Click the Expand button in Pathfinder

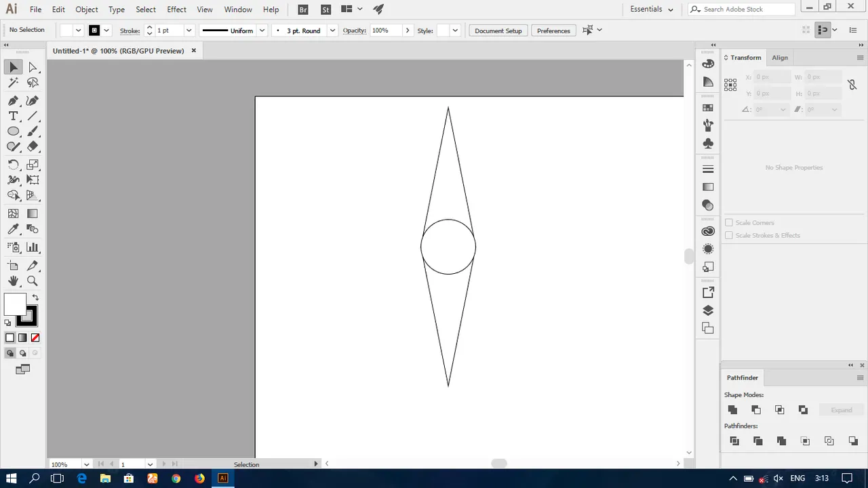842,410
